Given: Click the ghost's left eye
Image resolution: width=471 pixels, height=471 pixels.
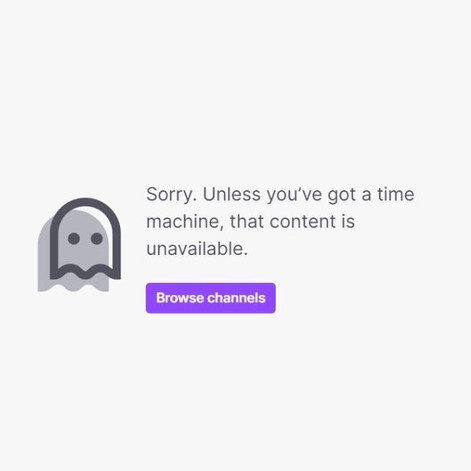Looking at the screenshot, I should [x=74, y=238].
